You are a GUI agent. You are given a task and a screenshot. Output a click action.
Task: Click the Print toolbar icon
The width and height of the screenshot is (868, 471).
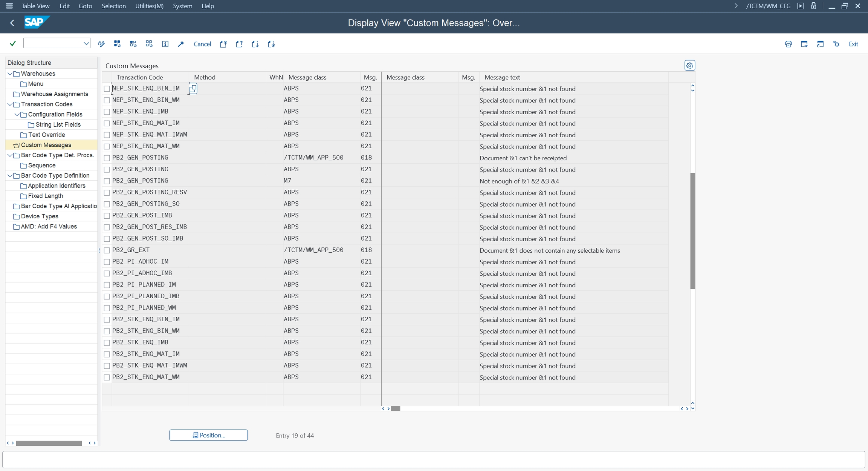pyautogui.click(x=788, y=44)
